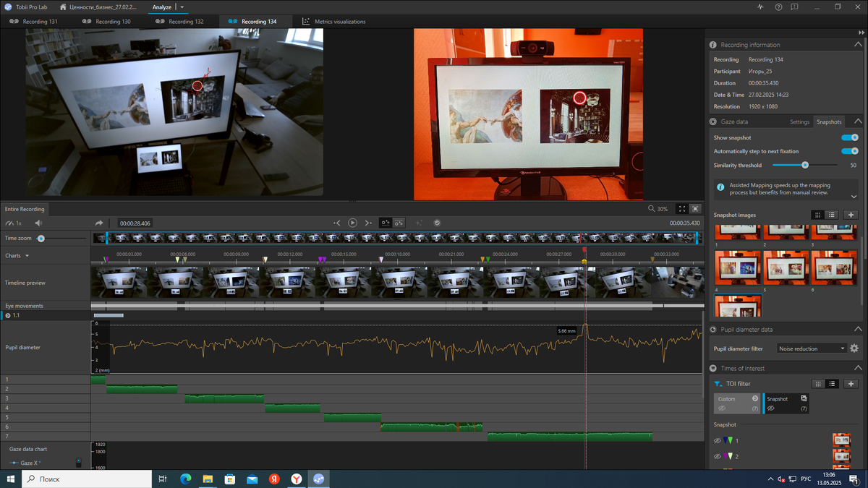Image resolution: width=868 pixels, height=488 pixels.
Task: Open the Settings tab in Gaze data
Action: click(799, 122)
